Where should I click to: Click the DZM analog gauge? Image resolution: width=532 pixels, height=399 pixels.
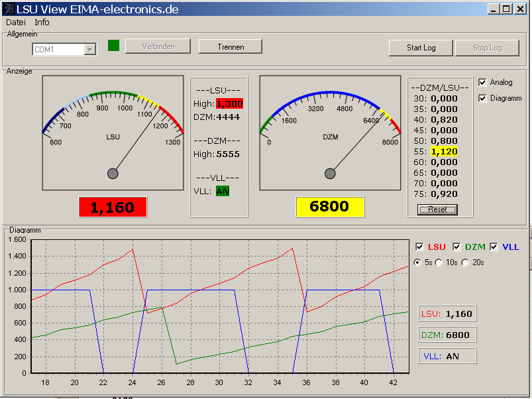(330, 133)
